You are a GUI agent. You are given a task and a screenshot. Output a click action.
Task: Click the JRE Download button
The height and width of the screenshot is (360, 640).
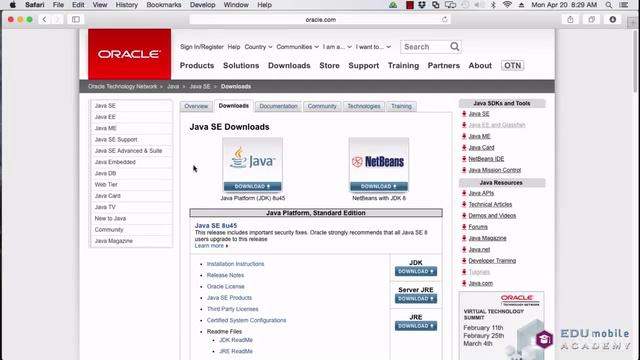click(416, 326)
